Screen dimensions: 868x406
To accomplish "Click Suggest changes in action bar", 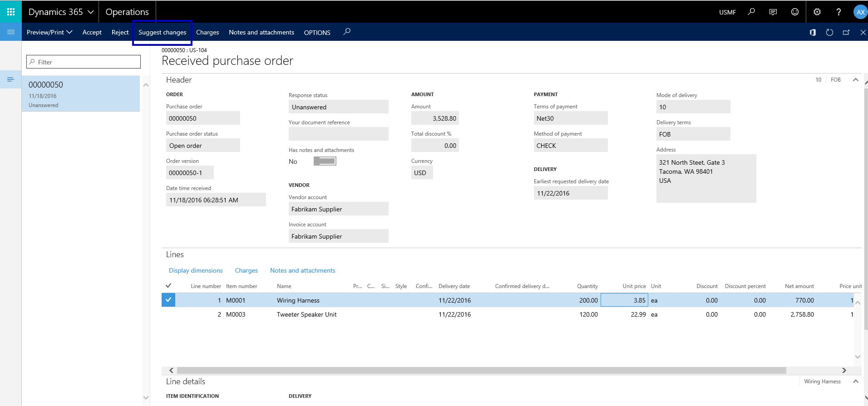I will point(162,32).
